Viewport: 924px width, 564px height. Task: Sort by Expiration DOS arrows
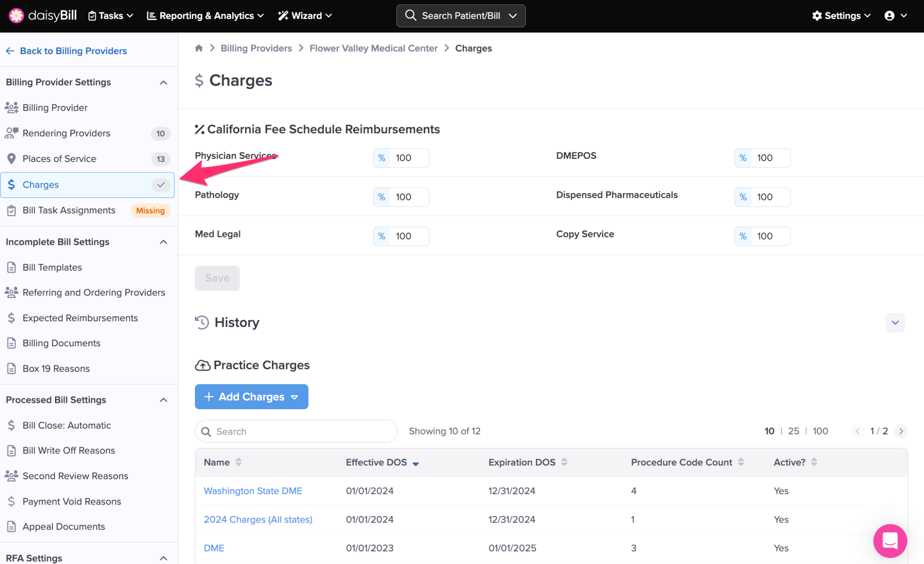coord(564,462)
